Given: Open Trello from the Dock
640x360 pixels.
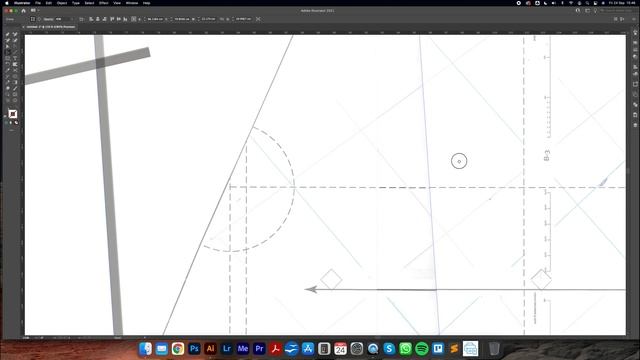Looking at the screenshot, I should 438,349.
